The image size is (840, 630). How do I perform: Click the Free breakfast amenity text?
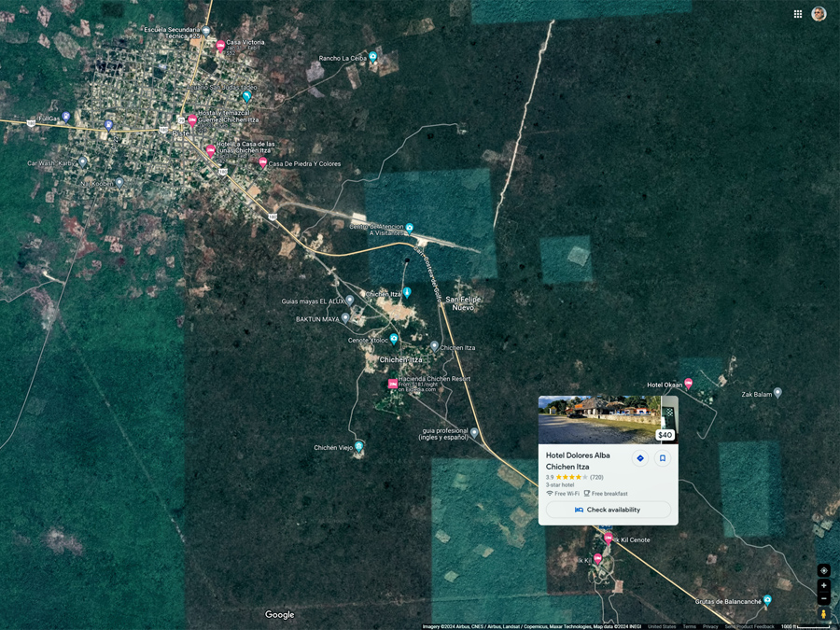pos(609,494)
